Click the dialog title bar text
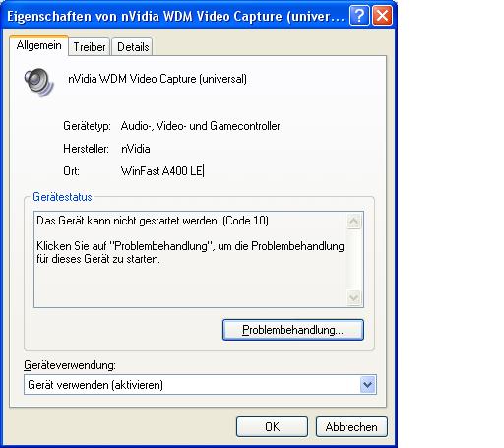The width and height of the screenshot is (504, 448). tap(175, 16)
